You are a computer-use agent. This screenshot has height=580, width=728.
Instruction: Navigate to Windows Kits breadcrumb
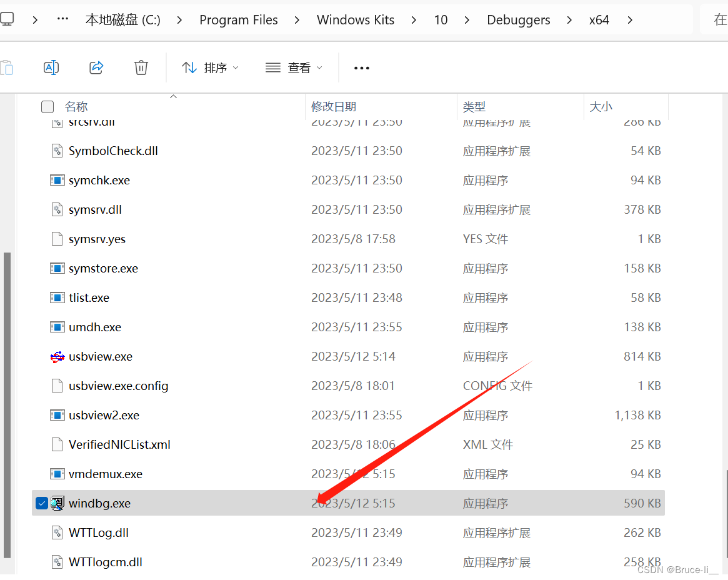click(x=356, y=20)
